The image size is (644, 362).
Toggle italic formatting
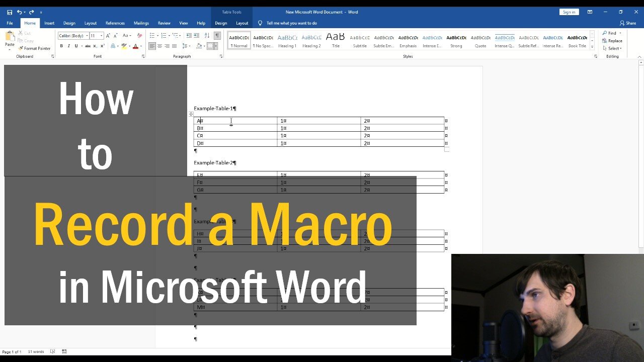click(69, 46)
